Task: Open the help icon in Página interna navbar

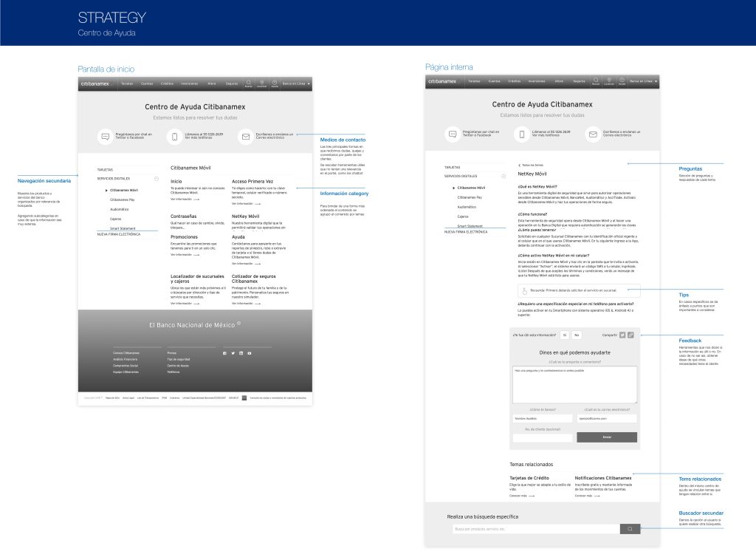Action: [x=622, y=81]
